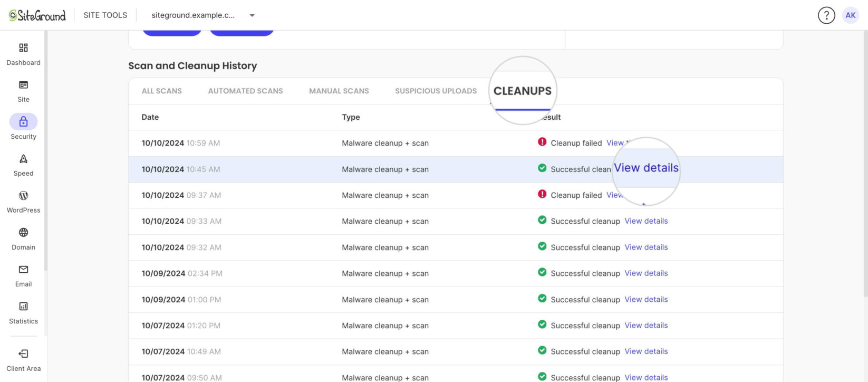This screenshot has width=868, height=382.
Task: Open the help question mark icon
Action: pos(826,15)
